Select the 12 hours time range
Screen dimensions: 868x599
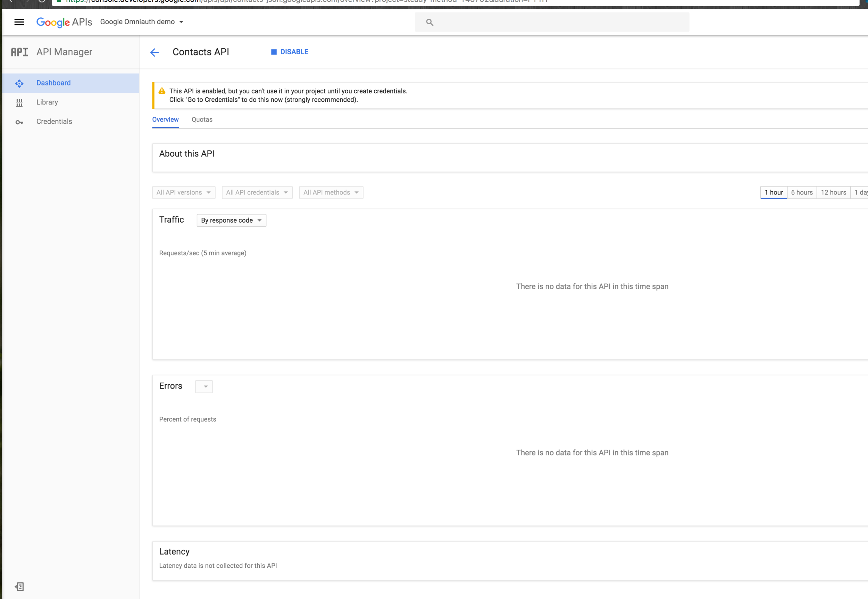click(834, 192)
